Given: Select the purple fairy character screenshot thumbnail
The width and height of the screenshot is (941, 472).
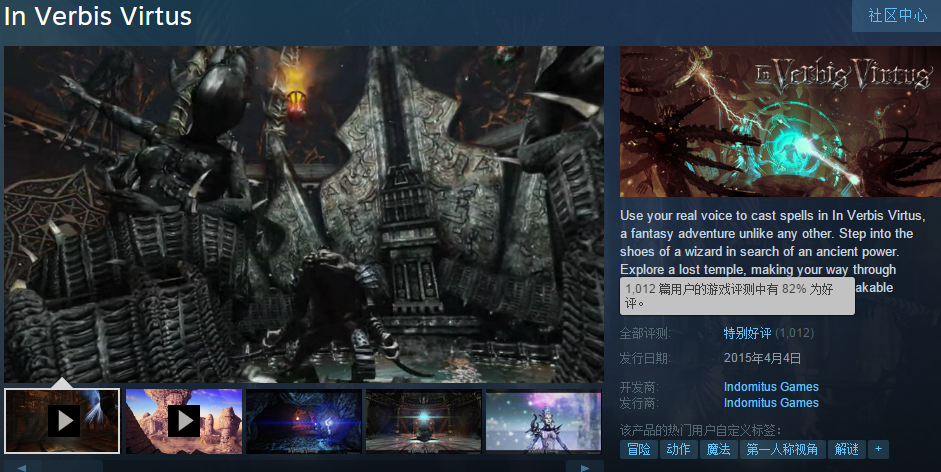Looking at the screenshot, I should 544,421.
